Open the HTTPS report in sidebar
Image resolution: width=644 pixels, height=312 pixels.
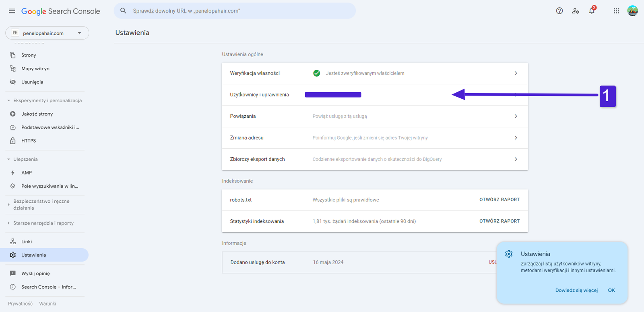click(x=29, y=141)
